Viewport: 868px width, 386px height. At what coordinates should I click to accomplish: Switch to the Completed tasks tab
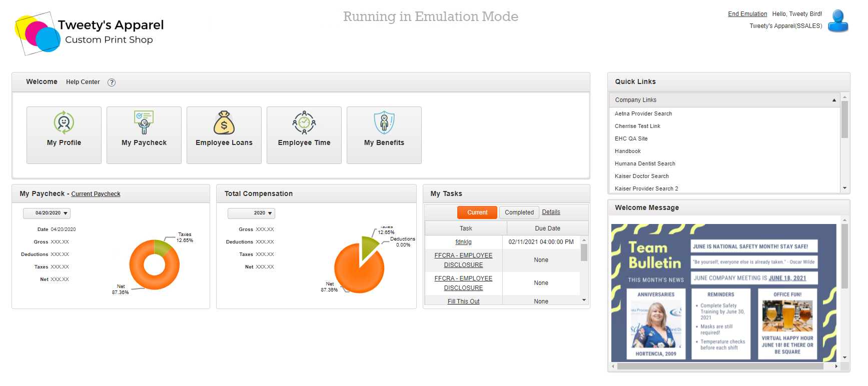pos(519,212)
